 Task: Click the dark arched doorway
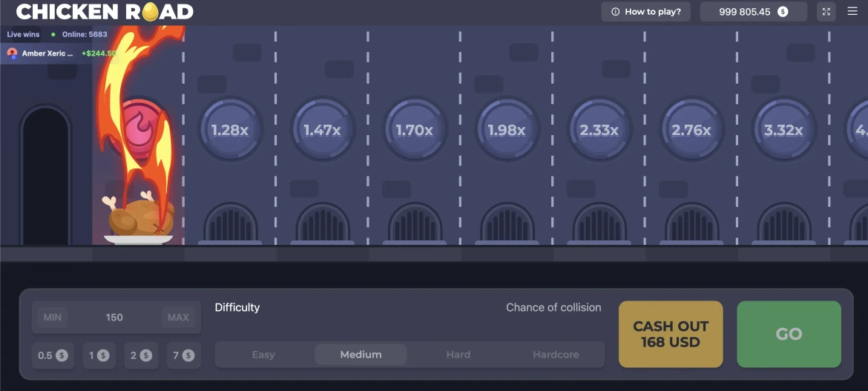point(45,176)
